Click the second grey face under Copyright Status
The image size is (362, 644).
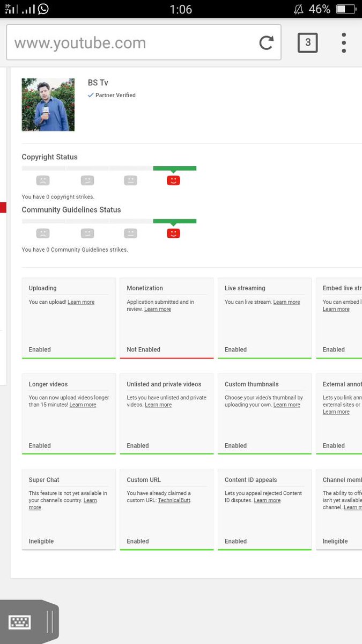click(87, 180)
